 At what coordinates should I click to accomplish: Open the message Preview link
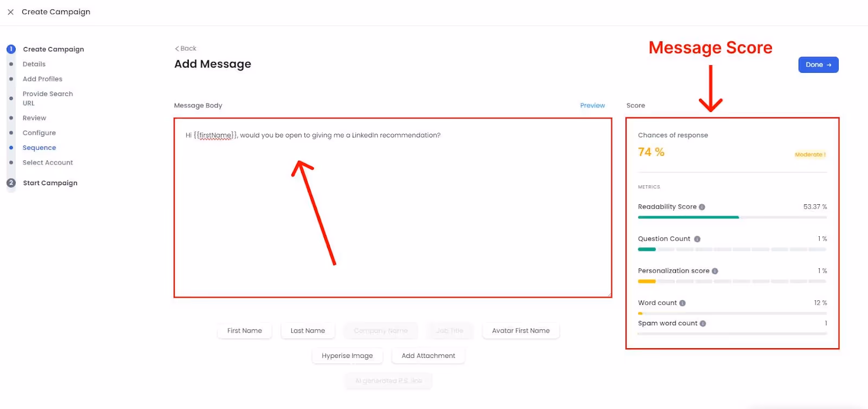(x=592, y=105)
